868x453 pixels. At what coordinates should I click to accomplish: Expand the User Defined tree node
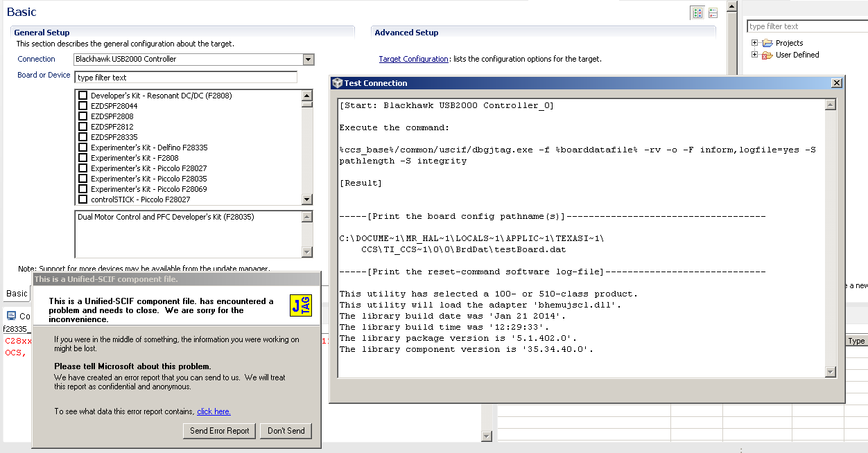754,55
